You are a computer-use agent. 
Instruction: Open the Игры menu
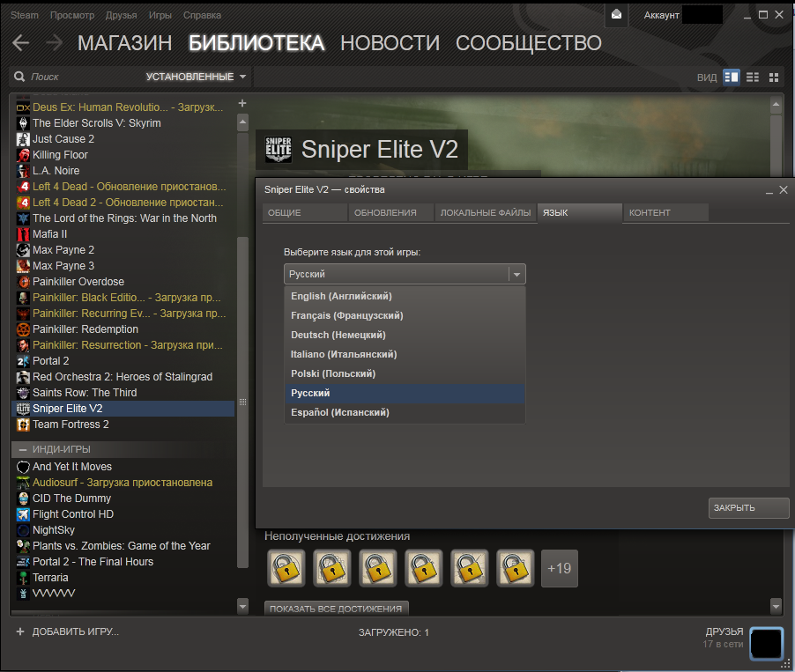point(160,15)
